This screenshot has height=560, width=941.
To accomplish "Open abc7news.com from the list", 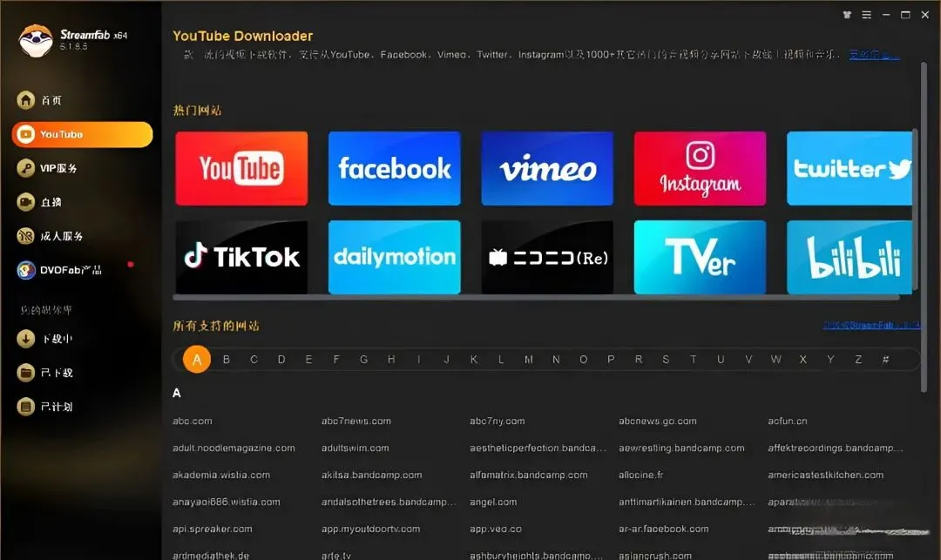I will (355, 421).
